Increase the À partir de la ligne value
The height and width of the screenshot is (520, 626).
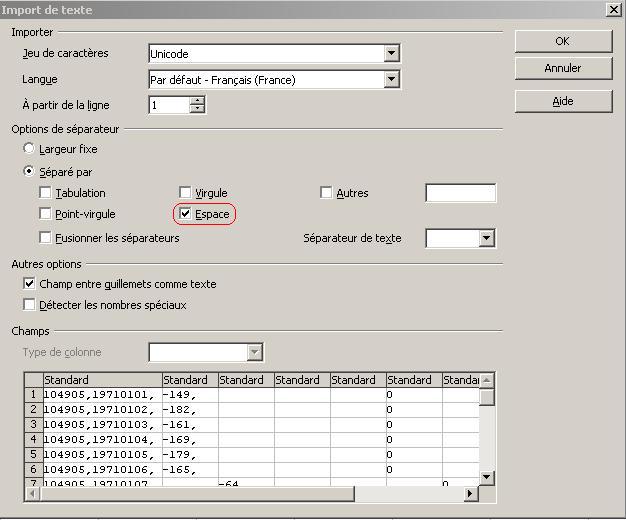[197, 101]
